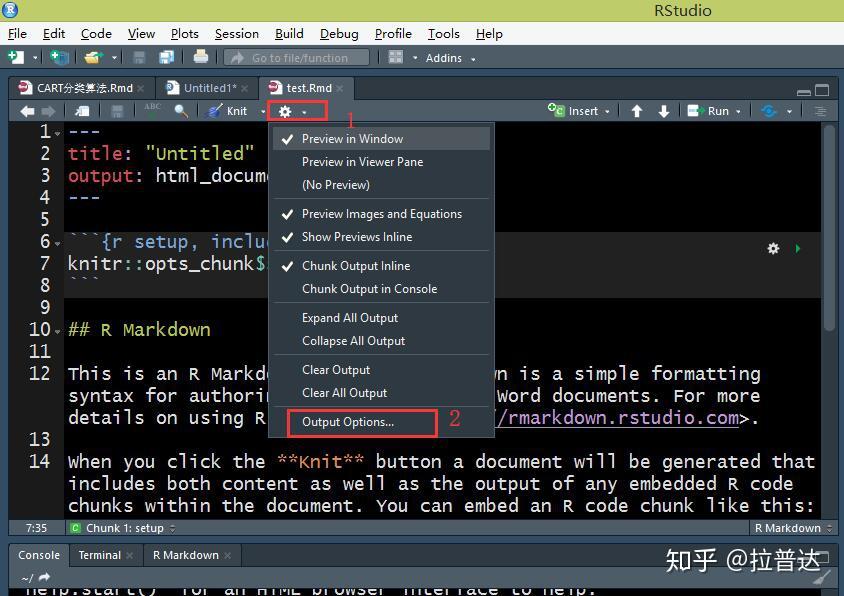Click the workspace panes grid icon
844x596 pixels.
(396, 57)
